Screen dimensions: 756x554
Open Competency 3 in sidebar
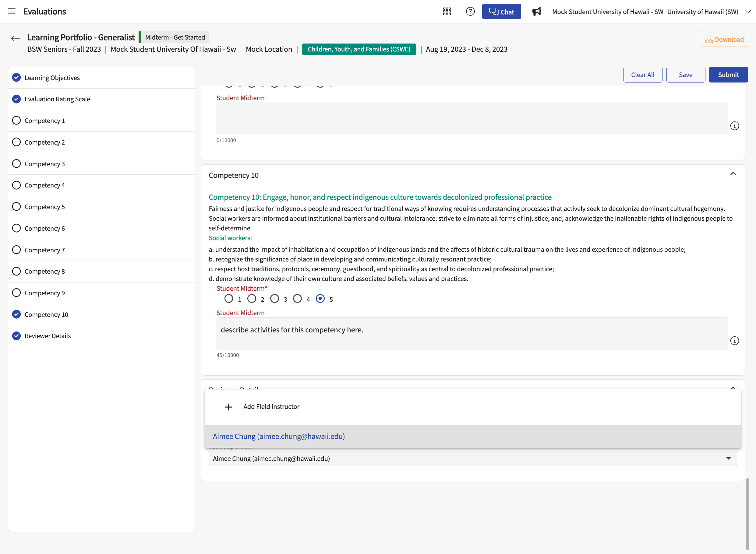101,164
